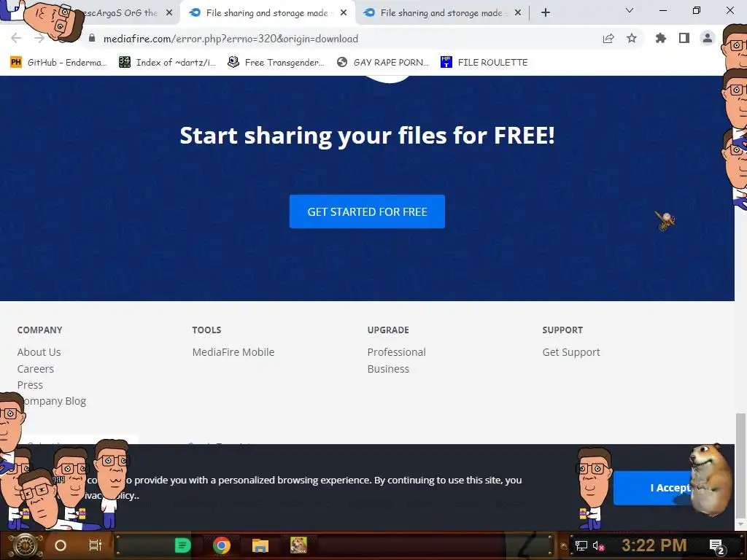The image size is (747, 560).
Task: Open the MediaFire Mobile link
Action: click(x=233, y=352)
